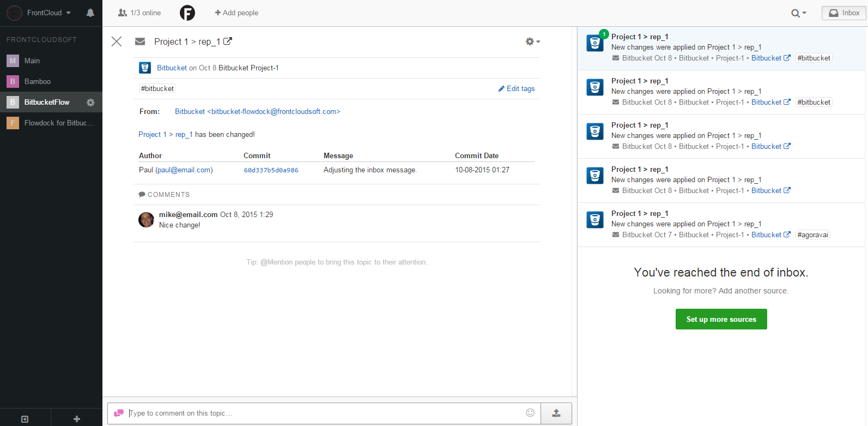This screenshot has height=426, width=868.
Task: Open BitbucketFlow settings gear
Action: [91, 102]
